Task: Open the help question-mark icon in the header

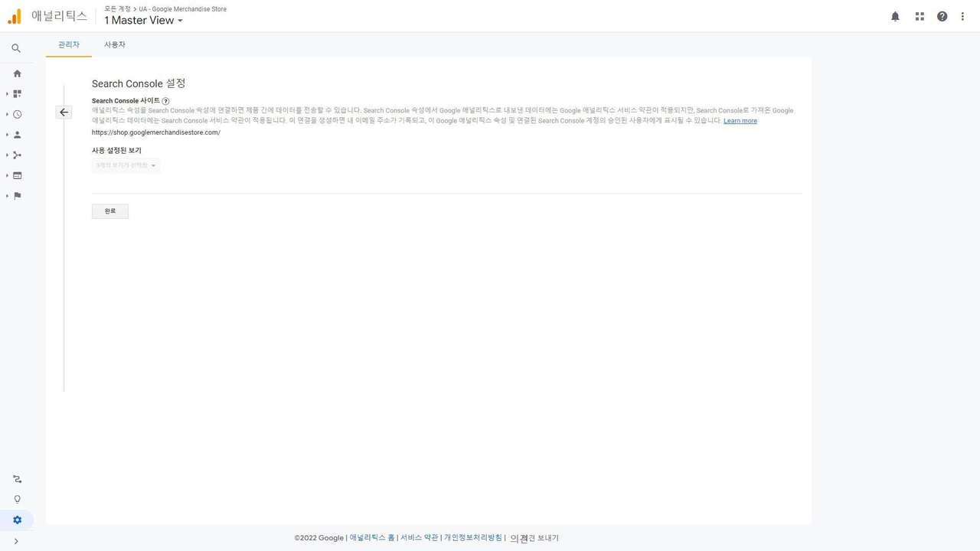Action: [942, 16]
